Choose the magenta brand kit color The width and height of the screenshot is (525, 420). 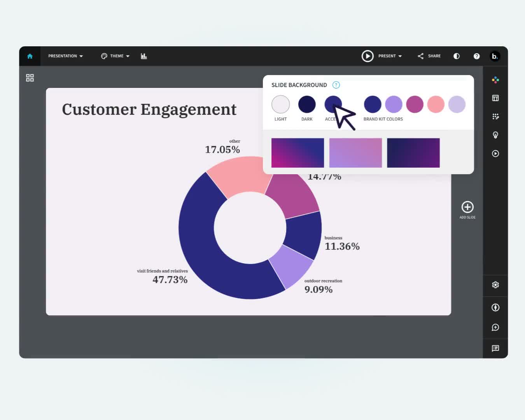(x=415, y=104)
